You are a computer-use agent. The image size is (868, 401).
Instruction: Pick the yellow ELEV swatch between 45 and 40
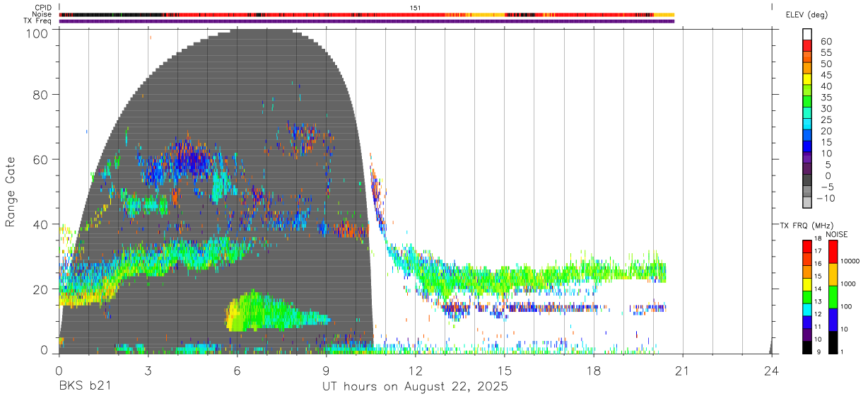807,79
